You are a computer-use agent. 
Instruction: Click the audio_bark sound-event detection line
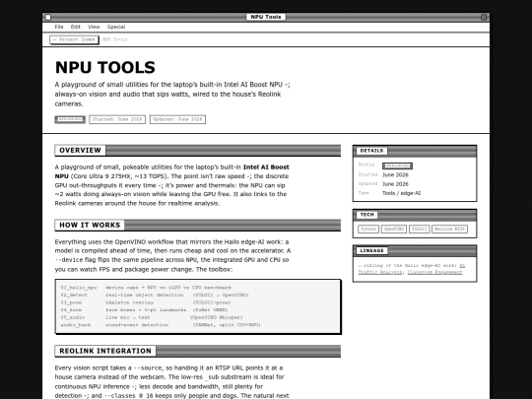click(161, 325)
